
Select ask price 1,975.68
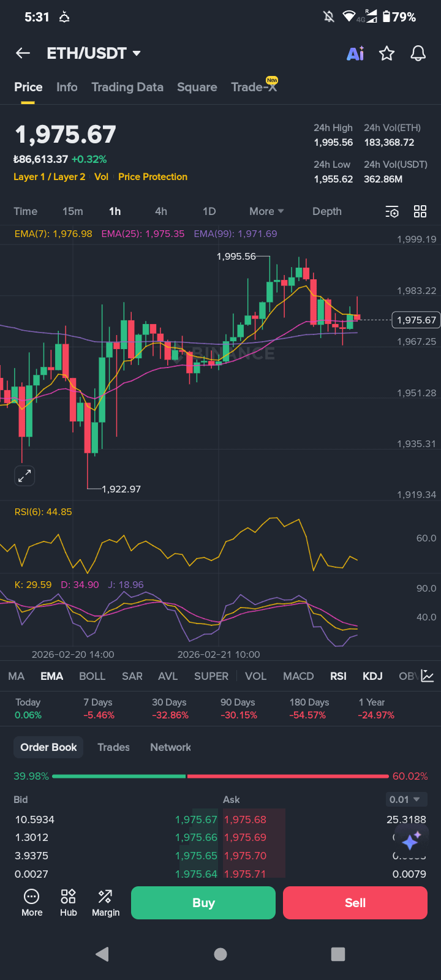point(246,820)
